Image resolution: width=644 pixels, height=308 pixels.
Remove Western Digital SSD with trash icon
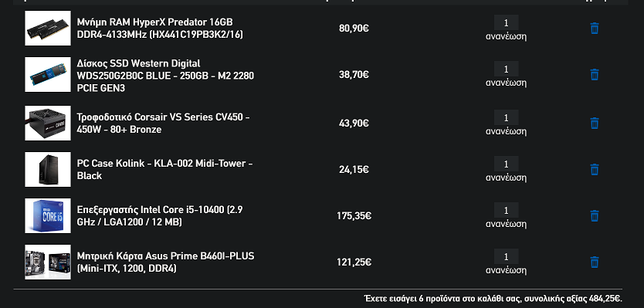click(x=595, y=75)
